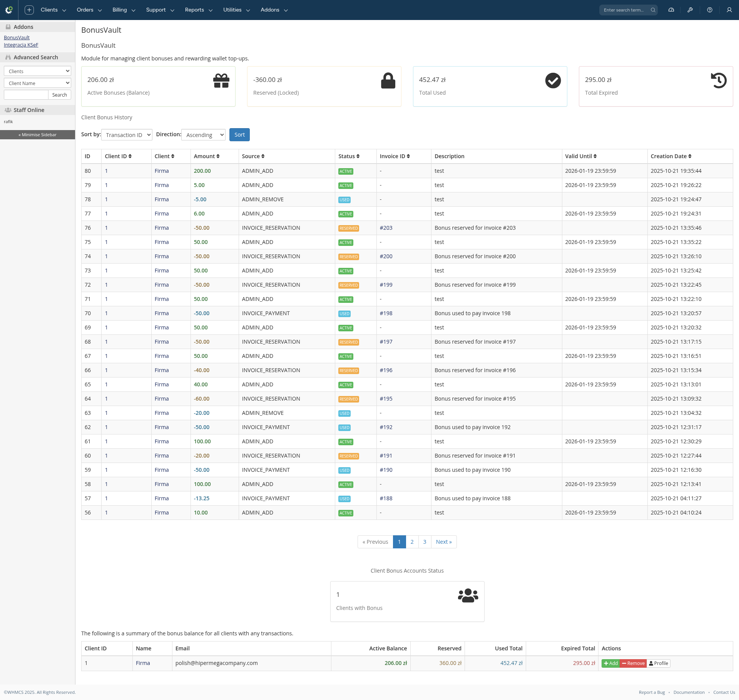This screenshot has height=700, width=739.
Task: Sort table by Amount column arrows
Action: [218, 156]
